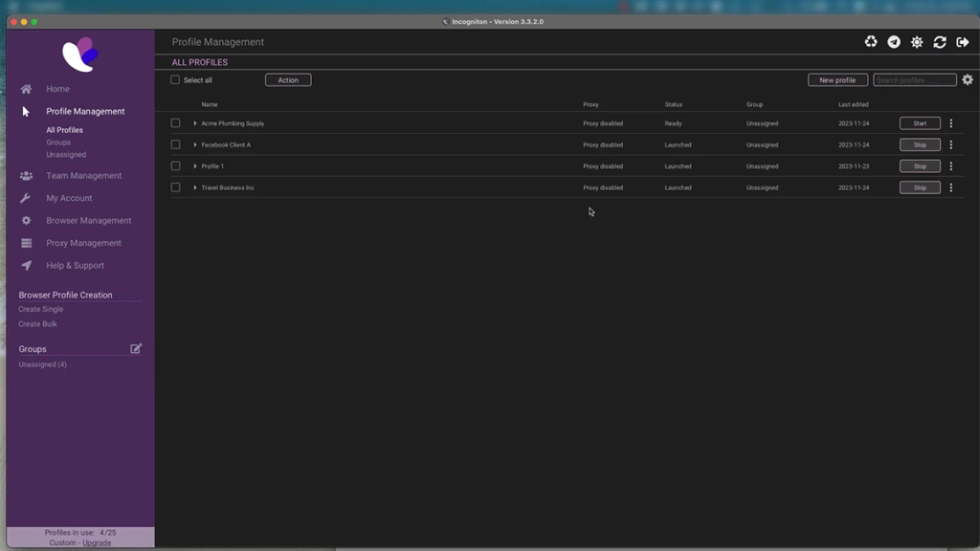Click the recycle icon in the top toolbar
The width and height of the screenshot is (980, 551).
[x=871, y=42]
